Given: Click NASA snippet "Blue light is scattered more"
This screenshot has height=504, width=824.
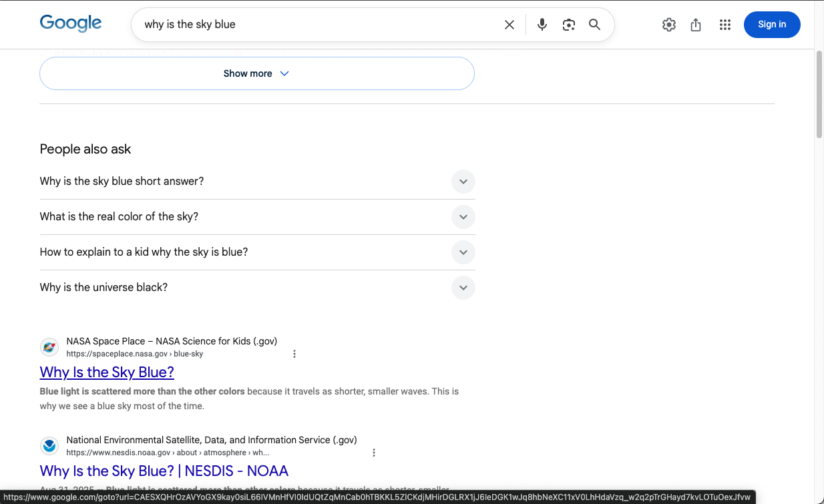Looking at the screenshot, I should tap(142, 391).
